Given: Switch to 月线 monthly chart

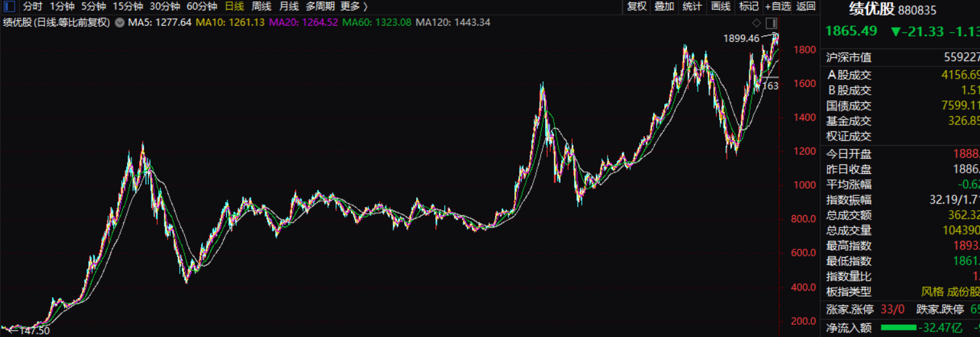Looking at the screenshot, I should pyautogui.click(x=289, y=6).
